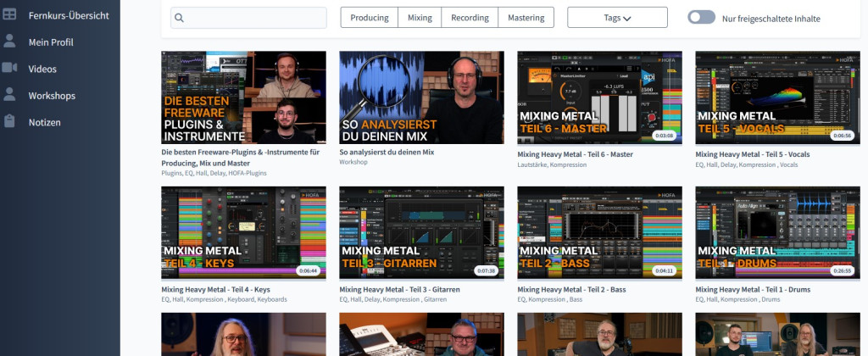Click the Fernkurs-Übersicht grid icon
Screen dimensions: 868x356
coord(9,15)
